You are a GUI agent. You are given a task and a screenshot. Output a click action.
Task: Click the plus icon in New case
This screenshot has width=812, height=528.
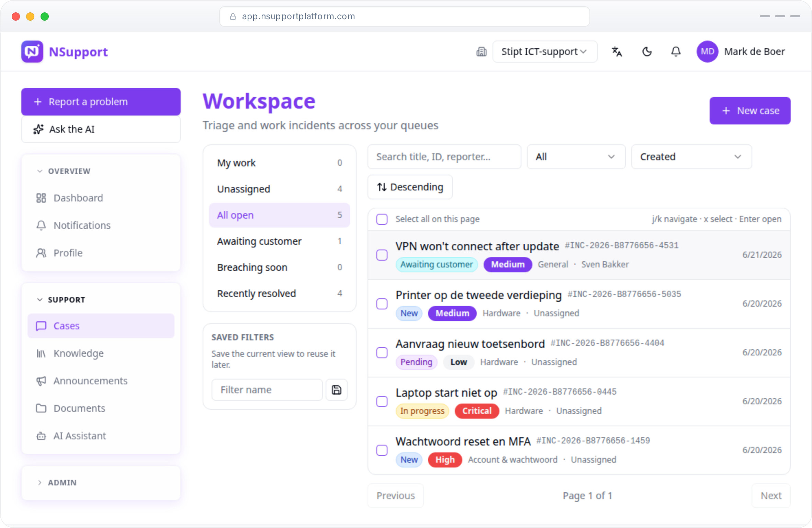726,111
